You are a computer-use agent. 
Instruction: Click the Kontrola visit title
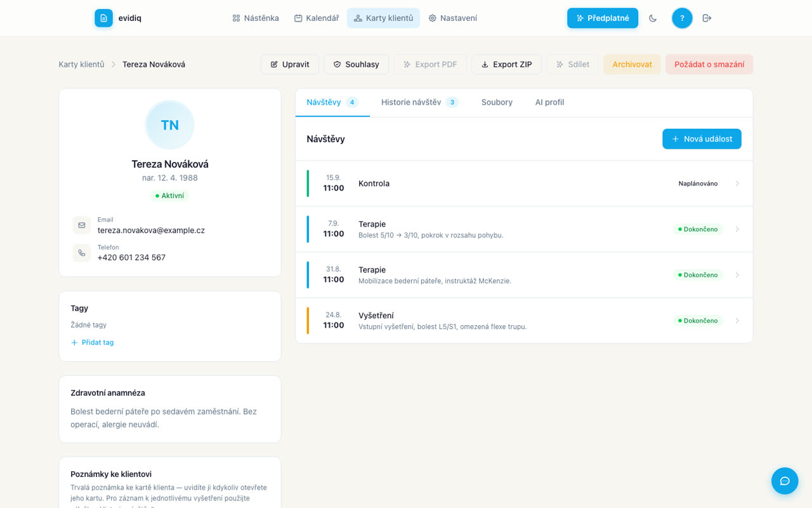(x=374, y=184)
